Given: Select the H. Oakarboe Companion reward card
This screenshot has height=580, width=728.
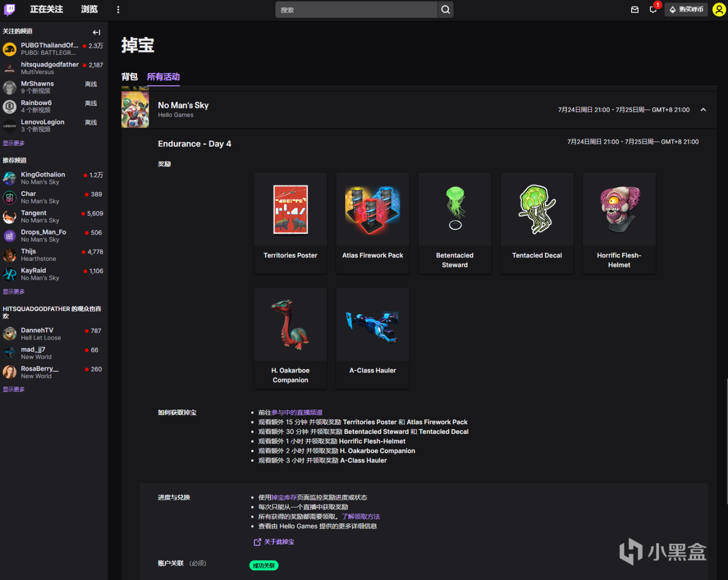Looking at the screenshot, I should point(291,338).
